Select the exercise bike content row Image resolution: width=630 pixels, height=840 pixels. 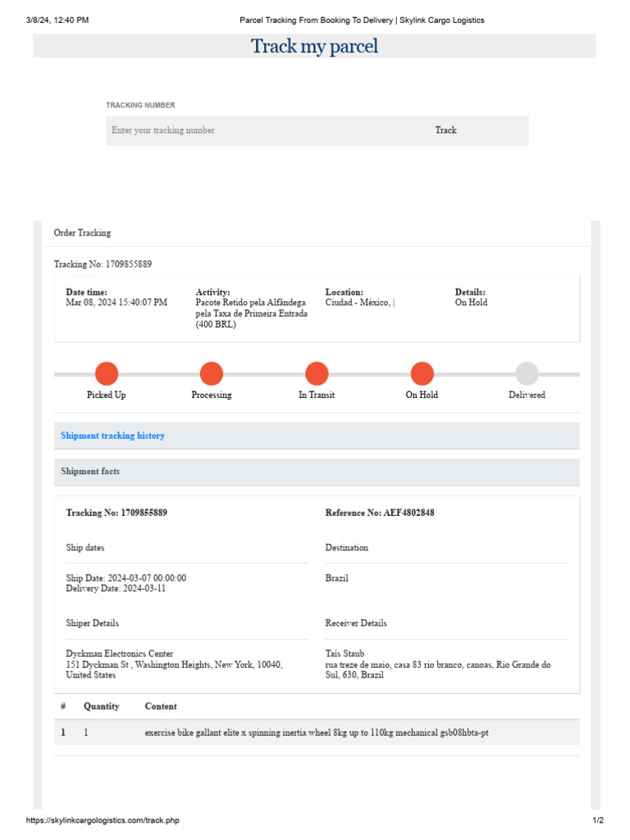click(316, 733)
